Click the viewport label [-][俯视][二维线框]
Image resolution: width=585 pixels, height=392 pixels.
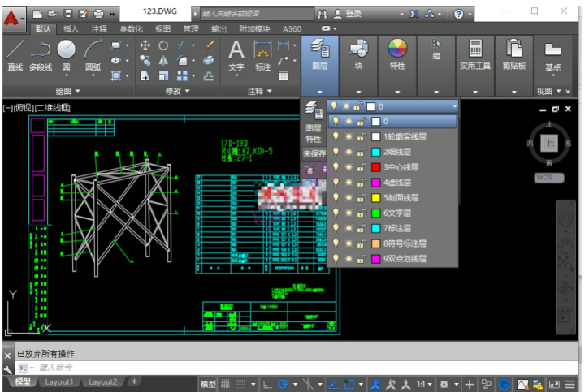[x=37, y=108]
